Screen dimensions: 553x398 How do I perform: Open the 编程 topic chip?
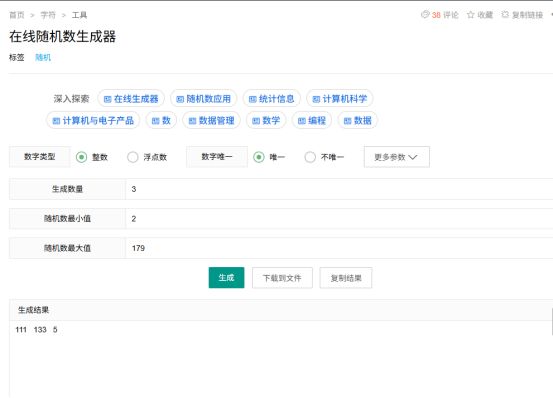pyautogui.click(x=312, y=121)
